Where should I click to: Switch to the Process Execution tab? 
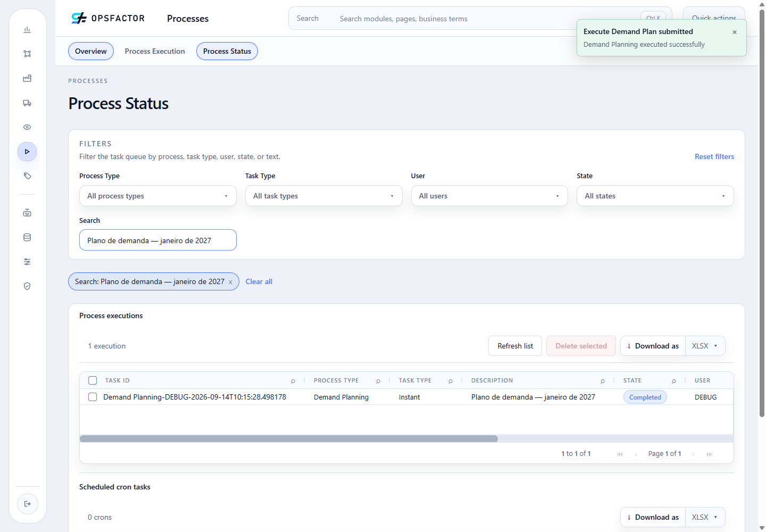click(155, 51)
